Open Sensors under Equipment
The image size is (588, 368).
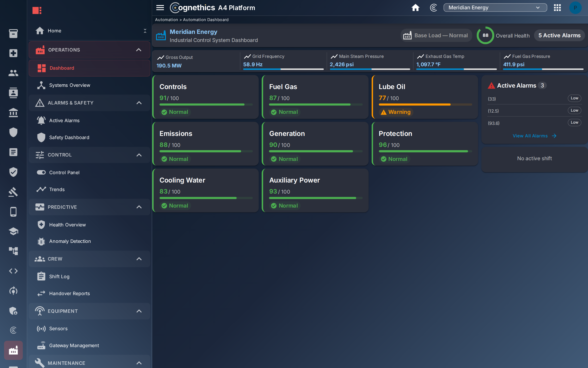(x=89, y=329)
